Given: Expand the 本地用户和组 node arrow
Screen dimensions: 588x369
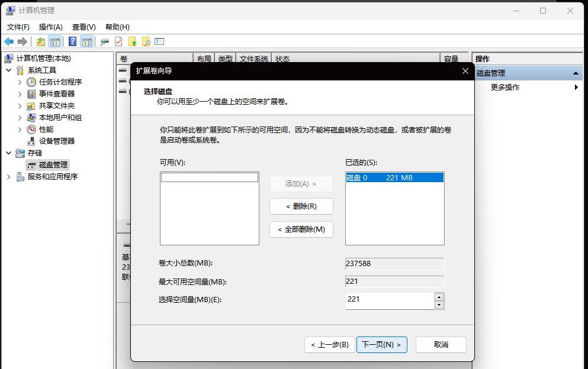Looking at the screenshot, I should [20, 118].
